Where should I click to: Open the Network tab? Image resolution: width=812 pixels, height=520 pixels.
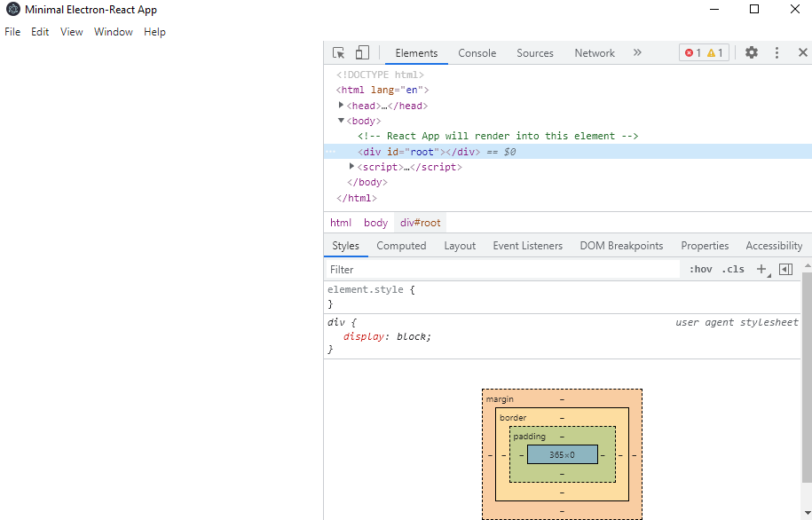(595, 53)
